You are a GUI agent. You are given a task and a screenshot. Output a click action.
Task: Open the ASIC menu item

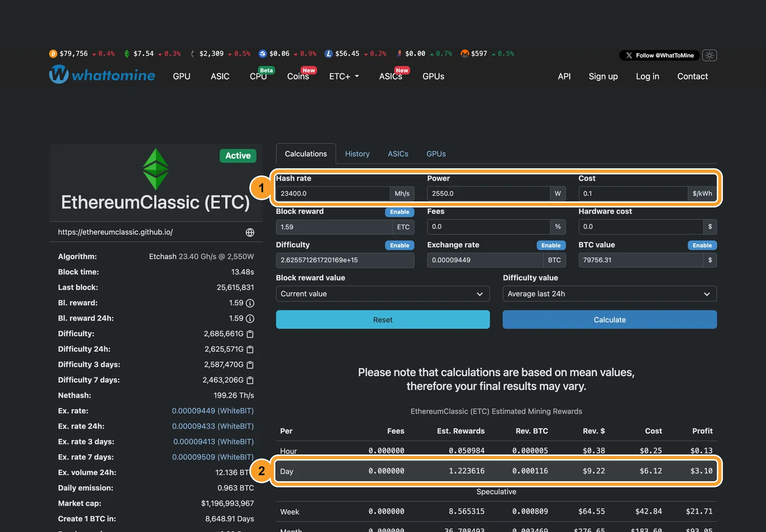click(220, 76)
